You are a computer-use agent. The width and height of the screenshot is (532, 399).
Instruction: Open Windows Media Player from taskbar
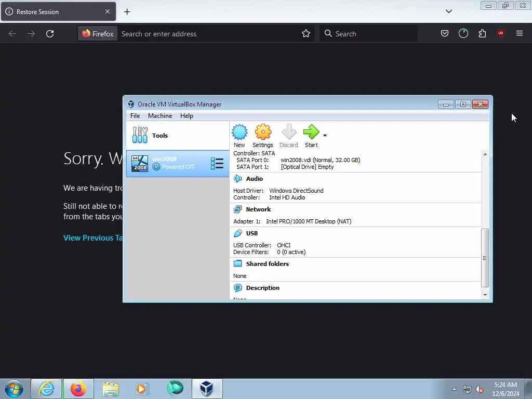(141, 389)
